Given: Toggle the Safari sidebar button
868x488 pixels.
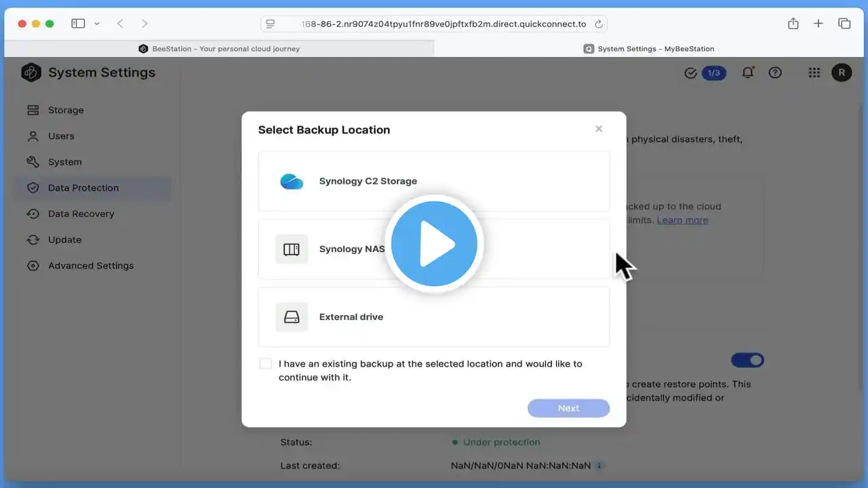Looking at the screenshot, I should [79, 24].
